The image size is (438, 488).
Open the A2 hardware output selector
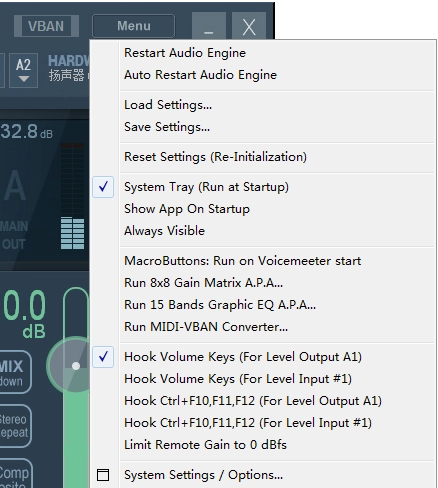(23, 70)
